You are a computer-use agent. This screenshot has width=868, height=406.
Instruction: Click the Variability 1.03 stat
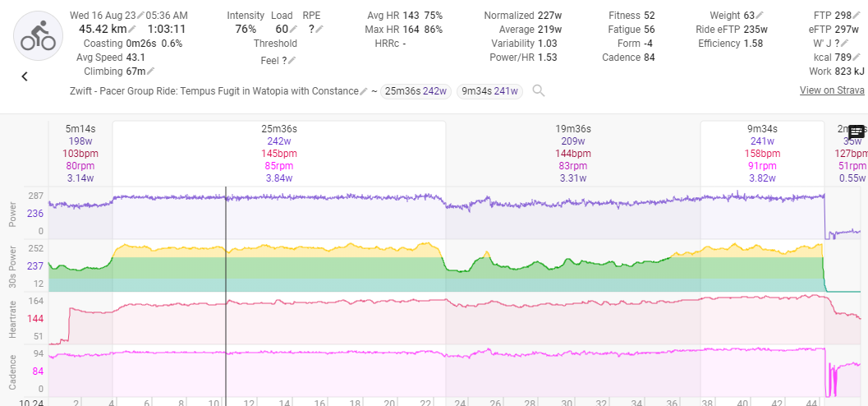pyautogui.click(x=524, y=44)
